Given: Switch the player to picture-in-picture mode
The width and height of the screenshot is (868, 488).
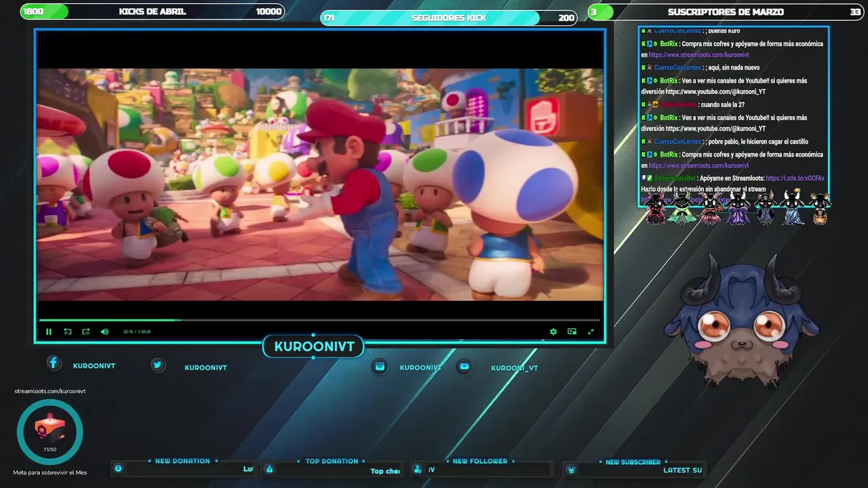Looking at the screenshot, I should click(572, 331).
